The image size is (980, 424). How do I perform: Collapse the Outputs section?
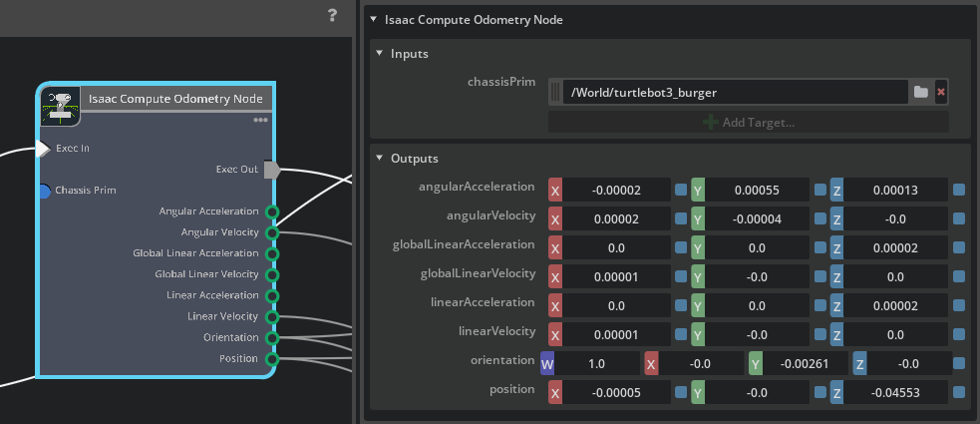379,158
